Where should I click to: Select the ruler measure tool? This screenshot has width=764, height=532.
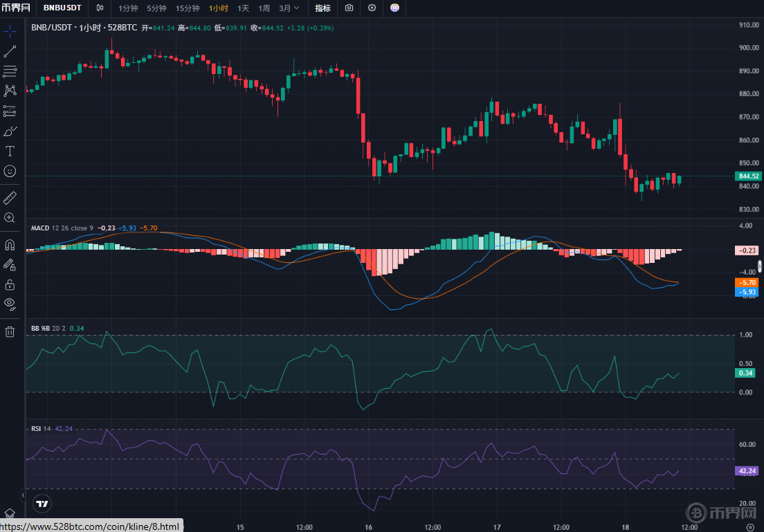10,199
